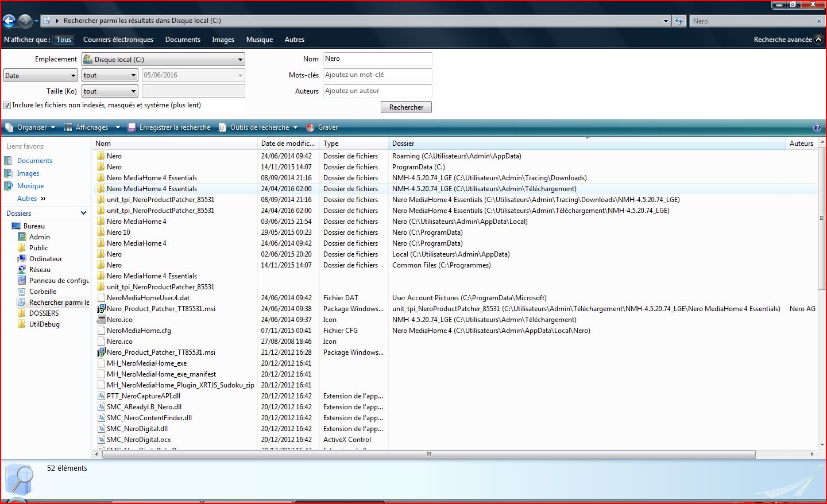
Task: Refresh the address bar results
Action: 679,21
